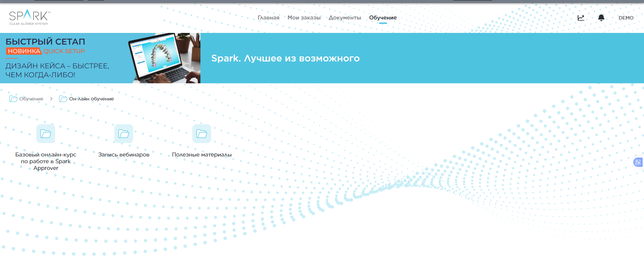Select the Обучение menu item
This screenshot has height=266, width=644.
pyautogui.click(x=383, y=18)
